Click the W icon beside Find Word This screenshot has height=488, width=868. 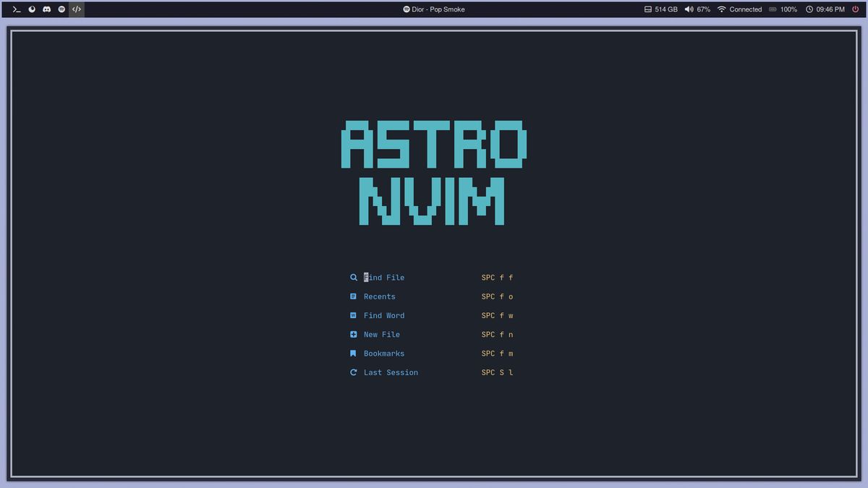pos(353,315)
